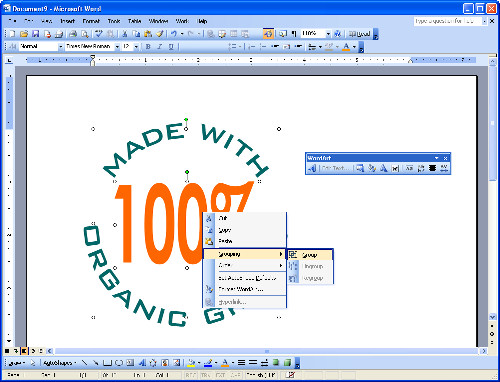Image resolution: width=500 pixels, height=382 pixels.
Task: Open the Style dropdown showing Normal
Action: (x=60, y=46)
